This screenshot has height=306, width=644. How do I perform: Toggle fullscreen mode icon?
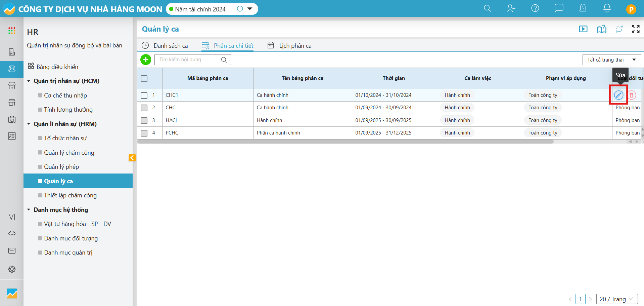[x=635, y=29]
